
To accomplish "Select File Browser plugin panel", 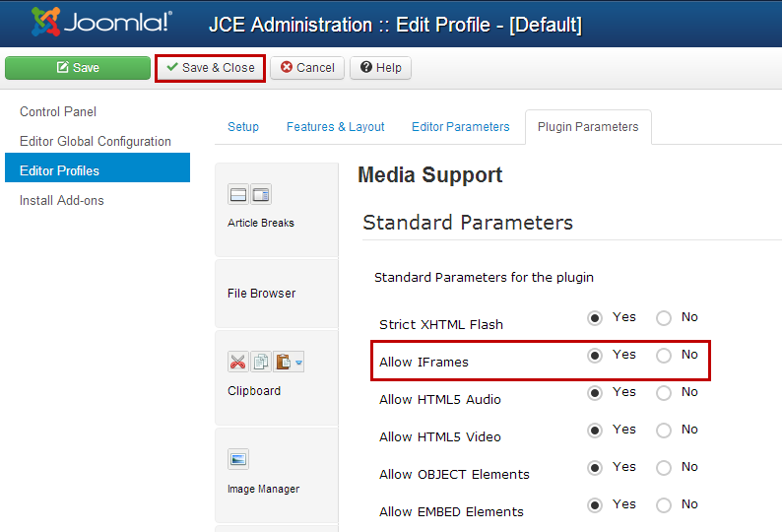I will pyautogui.click(x=277, y=294).
